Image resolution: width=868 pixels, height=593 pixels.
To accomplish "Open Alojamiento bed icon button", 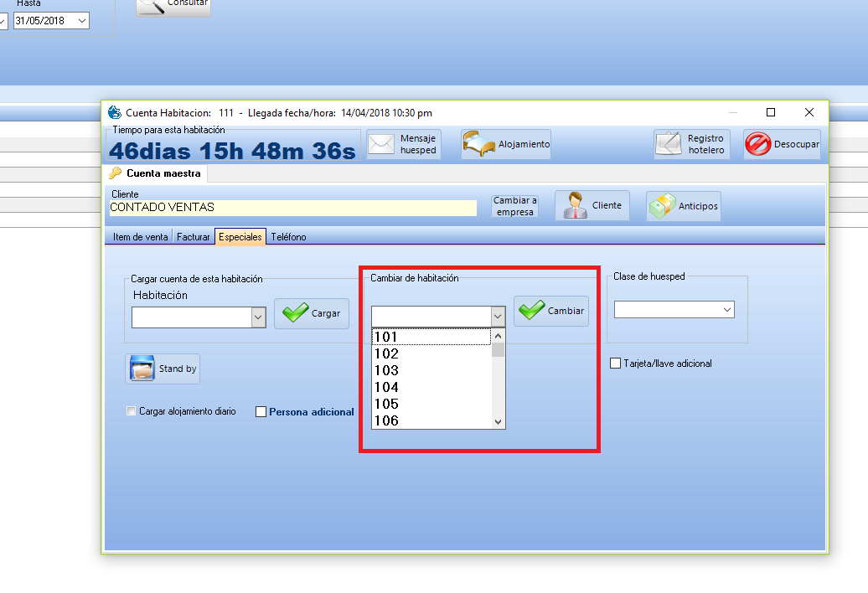I will click(479, 144).
